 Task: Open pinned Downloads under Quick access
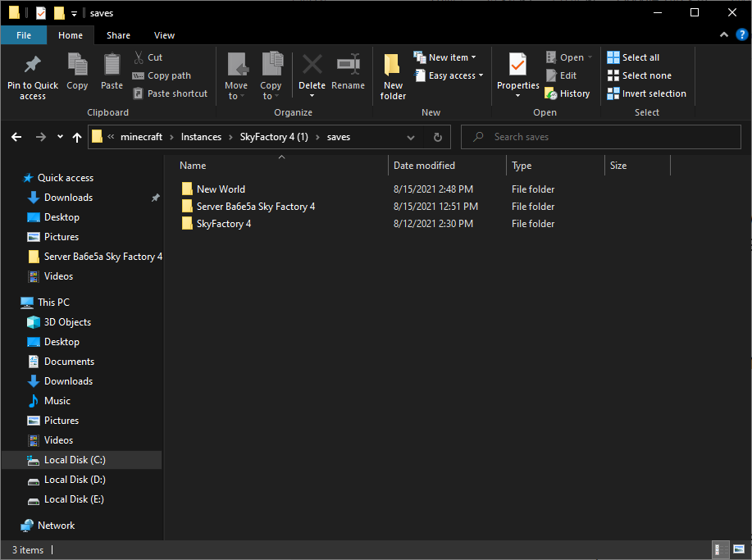[x=68, y=198]
